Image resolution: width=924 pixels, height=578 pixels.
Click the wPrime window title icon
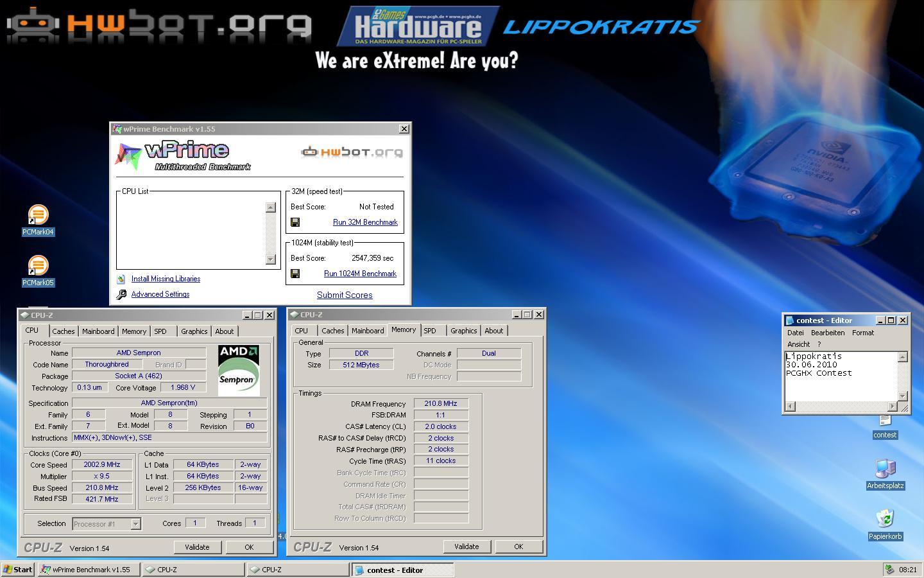coord(117,129)
